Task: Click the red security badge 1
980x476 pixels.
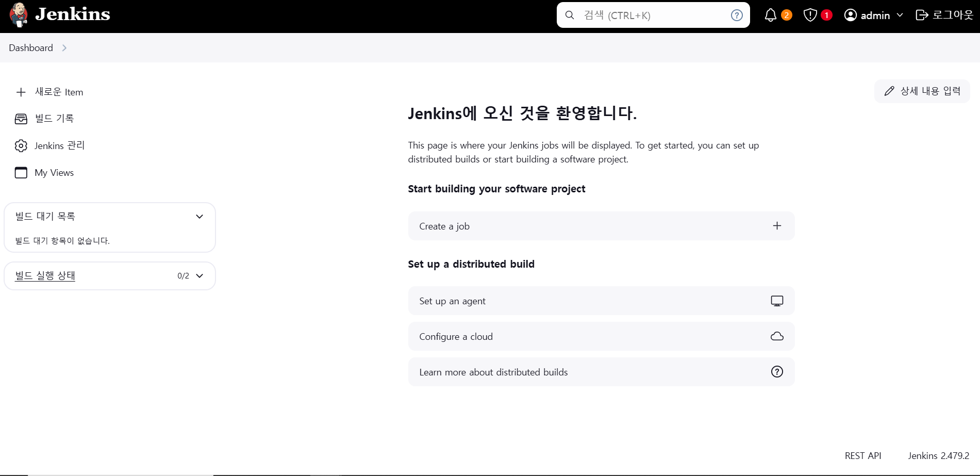Action: click(826, 15)
